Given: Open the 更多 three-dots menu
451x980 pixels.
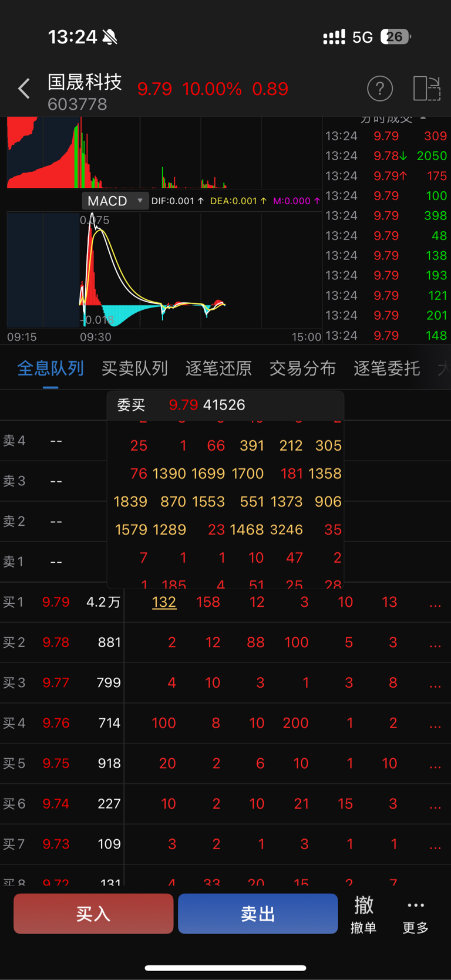Looking at the screenshot, I should point(416,915).
